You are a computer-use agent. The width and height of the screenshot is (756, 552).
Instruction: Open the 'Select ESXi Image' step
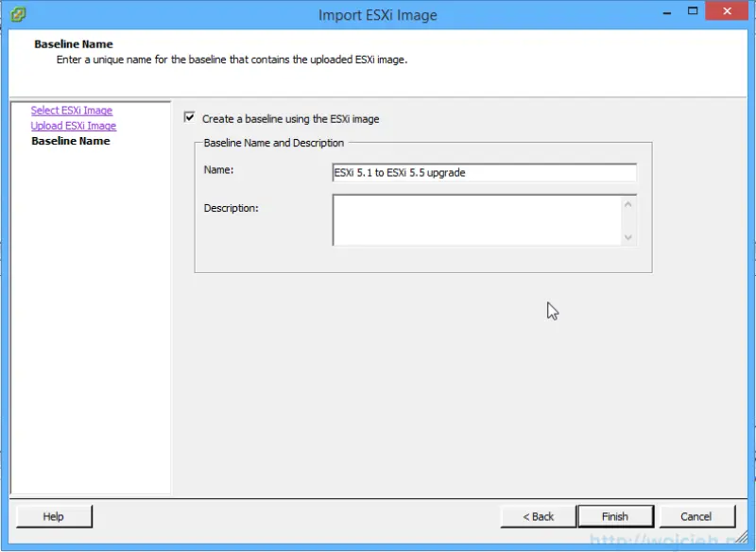point(70,110)
